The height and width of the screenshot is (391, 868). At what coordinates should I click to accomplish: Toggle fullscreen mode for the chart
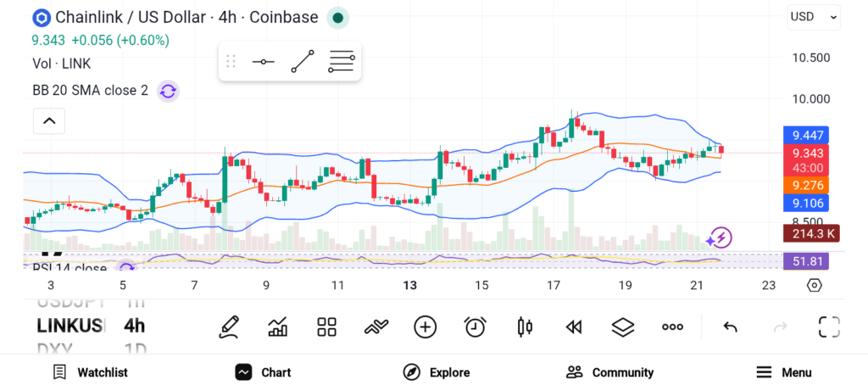tap(828, 327)
